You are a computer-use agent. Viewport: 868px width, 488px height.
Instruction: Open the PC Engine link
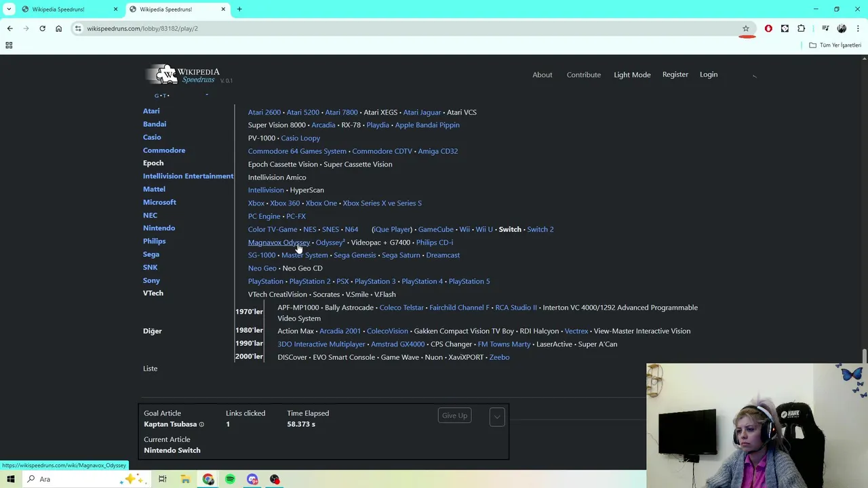click(x=264, y=216)
